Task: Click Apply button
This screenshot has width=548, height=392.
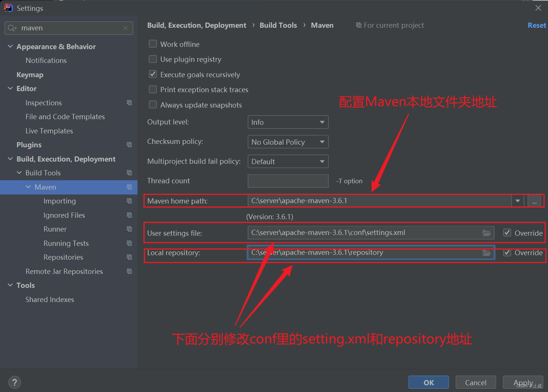Action: (523, 383)
